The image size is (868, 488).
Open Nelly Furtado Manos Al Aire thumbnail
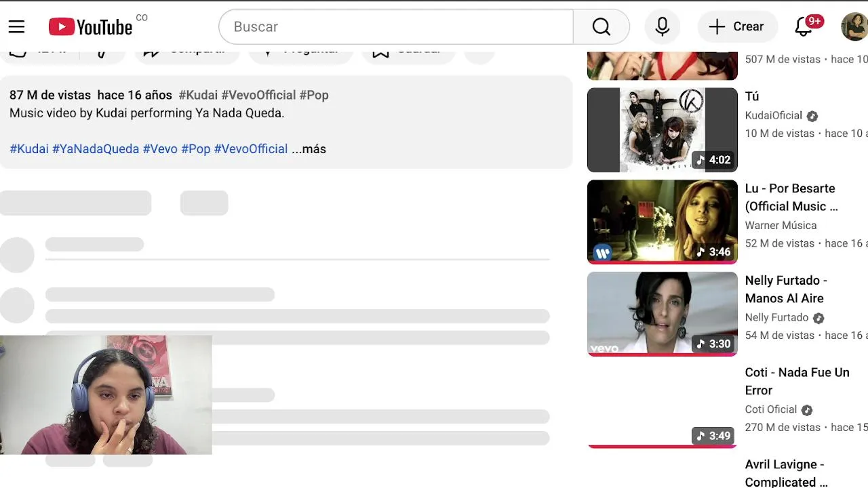tap(662, 314)
